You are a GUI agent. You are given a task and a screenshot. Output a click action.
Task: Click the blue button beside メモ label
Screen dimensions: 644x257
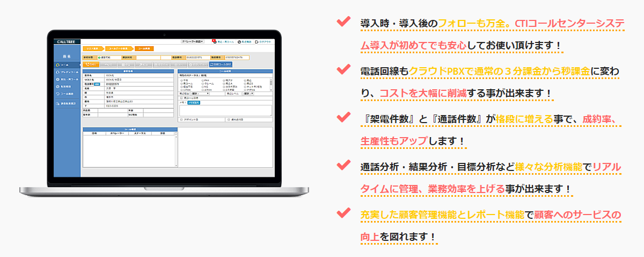click(x=193, y=102)
